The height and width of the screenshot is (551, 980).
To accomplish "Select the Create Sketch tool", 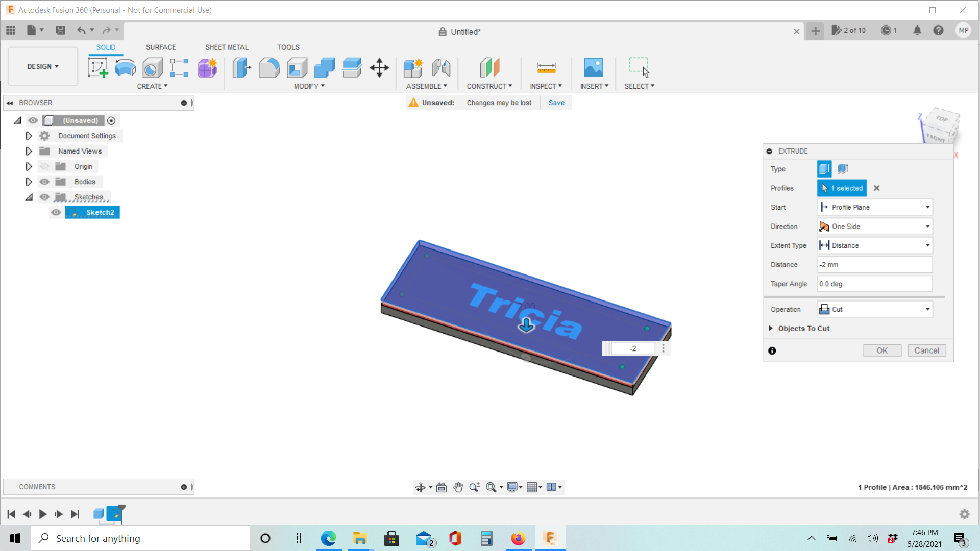I will coord(97,67).
